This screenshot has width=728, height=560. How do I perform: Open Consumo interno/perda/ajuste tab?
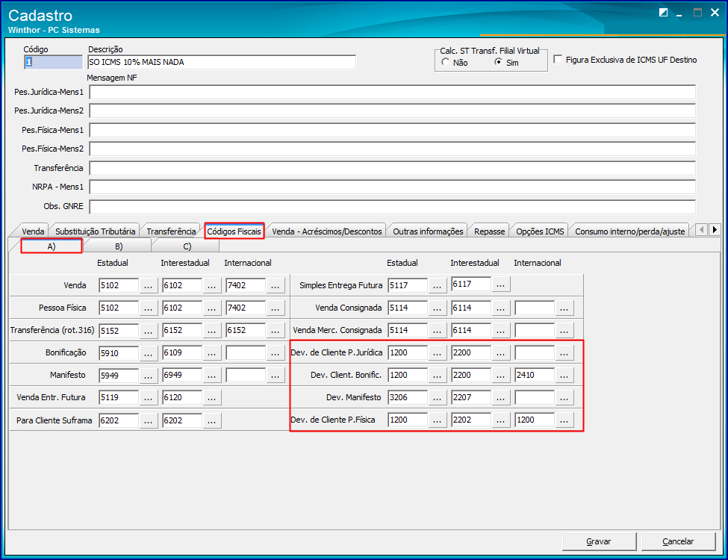(630, 231)
